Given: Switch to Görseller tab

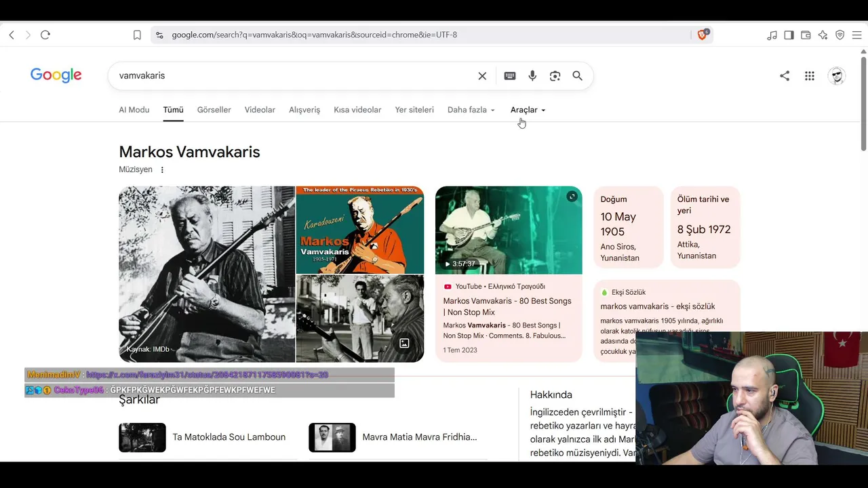Looking at the screenshot, I should click(214, 110).
